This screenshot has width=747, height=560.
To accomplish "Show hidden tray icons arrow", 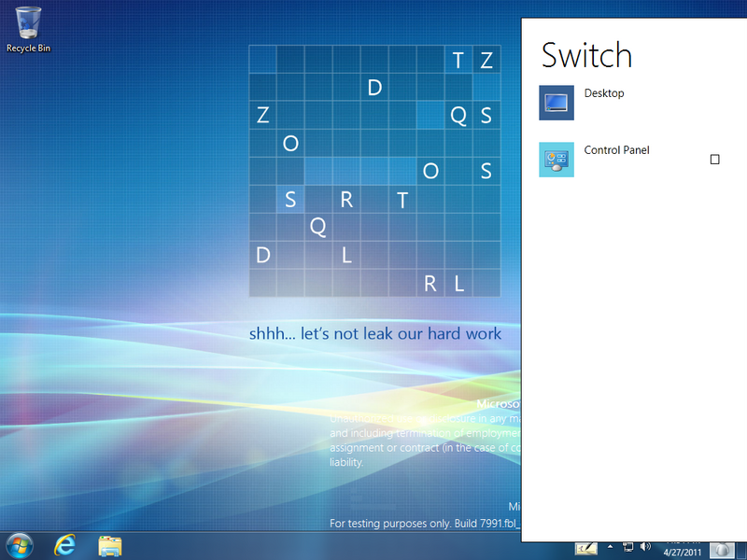I will (x=610, y=547).
